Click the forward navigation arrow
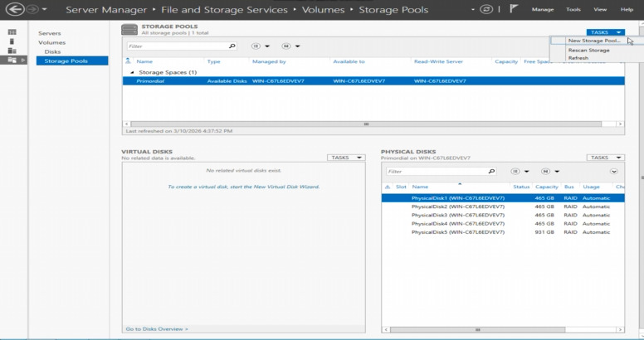The width and height of the screenshot is (644, 340). coord(32,9)
